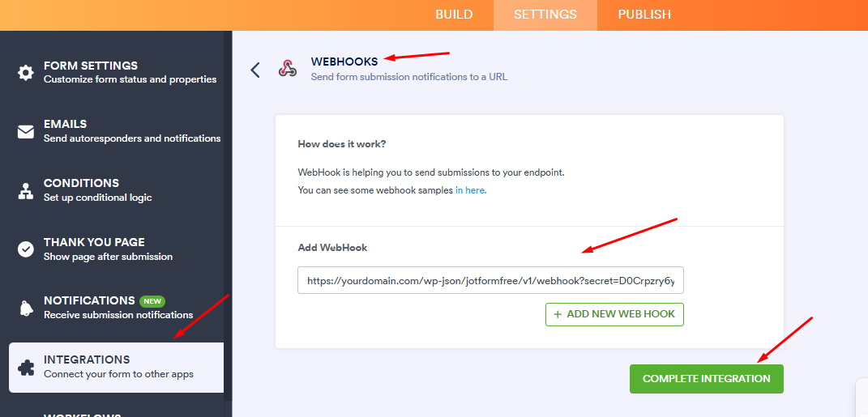This screenshot has width=868, height=417.
Task: Go back using the left chevron arrow
Action: (255, 70)
